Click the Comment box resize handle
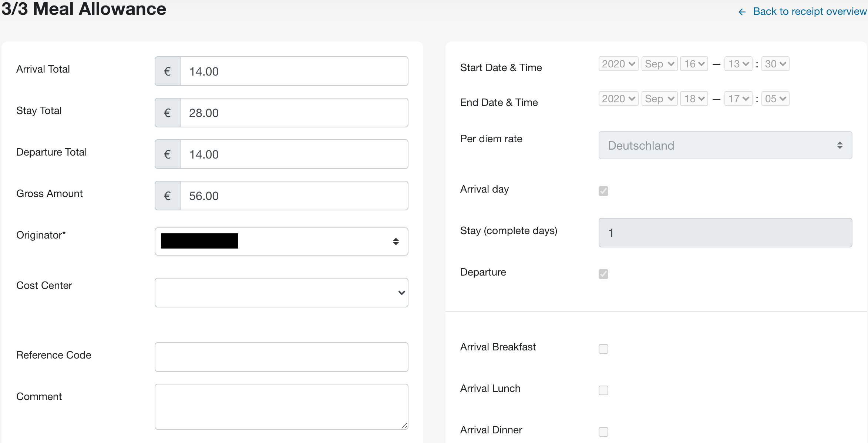 pos(404,426)
